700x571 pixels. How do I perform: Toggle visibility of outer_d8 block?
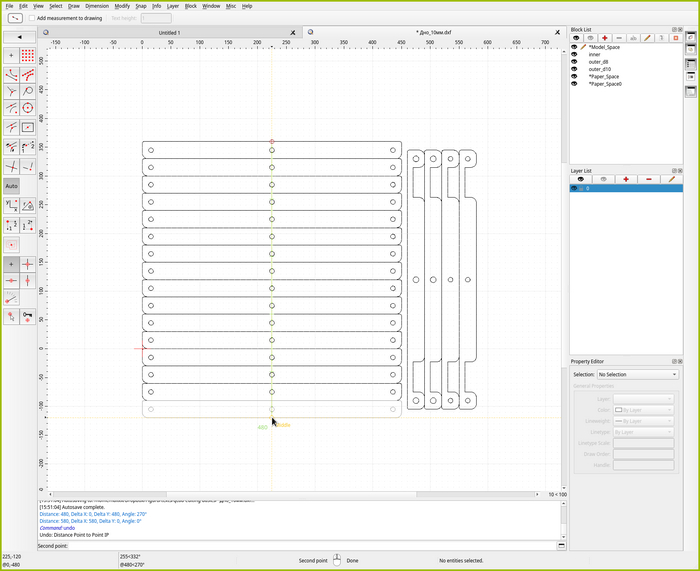[x=574, y=62]
